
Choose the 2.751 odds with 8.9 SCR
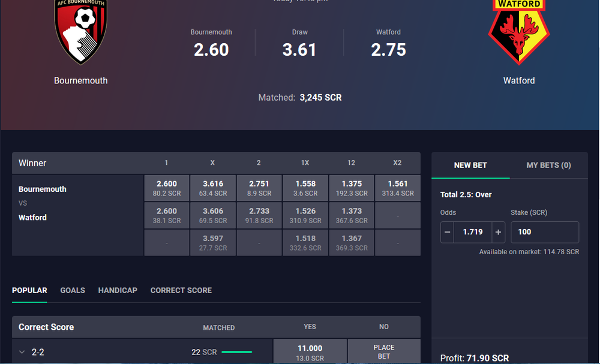(259, 188)
